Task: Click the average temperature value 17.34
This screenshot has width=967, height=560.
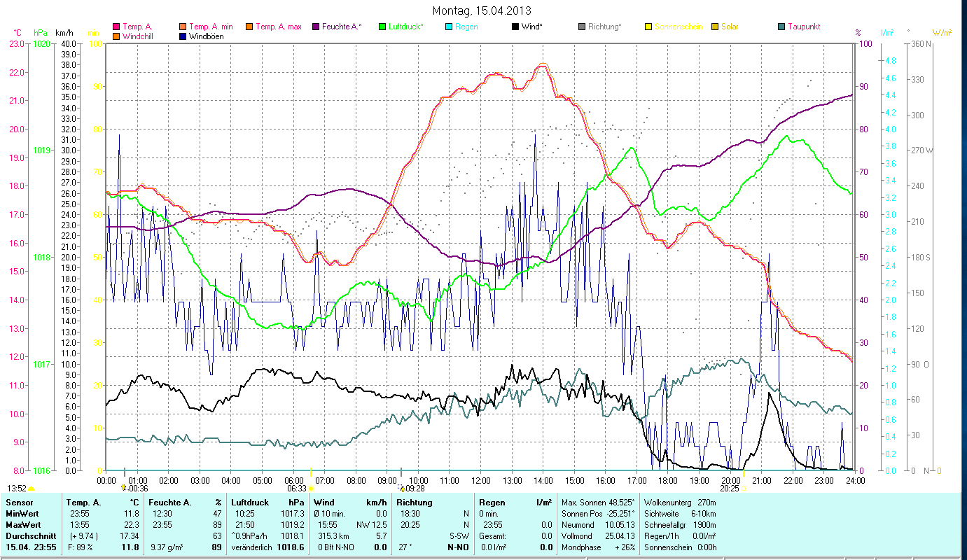Action: coord(130,535)
